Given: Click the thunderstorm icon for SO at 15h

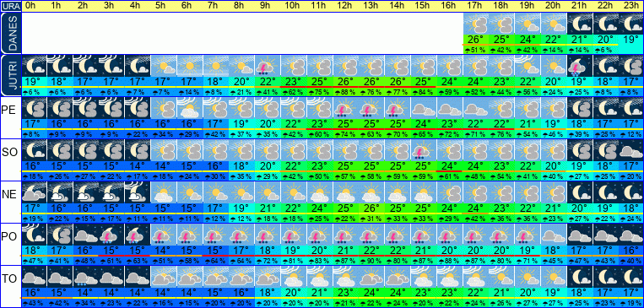Looking at the screenshot, I should point(423,150).
